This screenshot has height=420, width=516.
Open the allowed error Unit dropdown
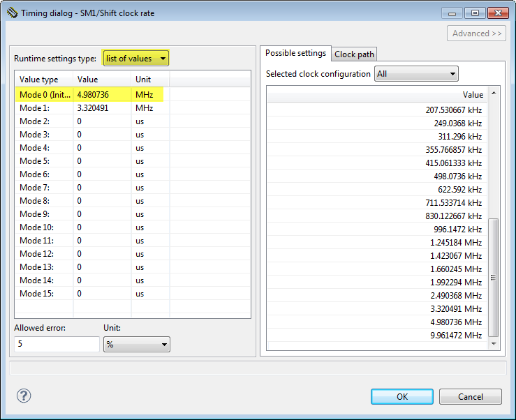[x=136, y=345]
